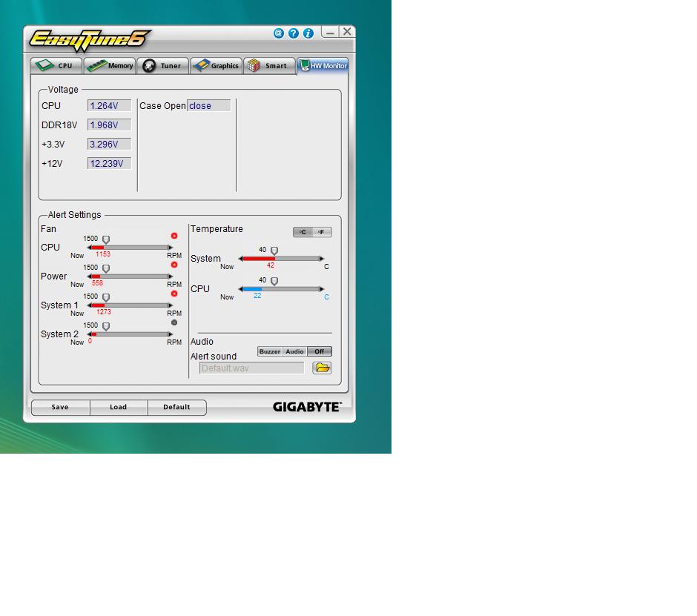Click the System 1 fan reading 1273

pyautogui.click(x=104, y=312)
